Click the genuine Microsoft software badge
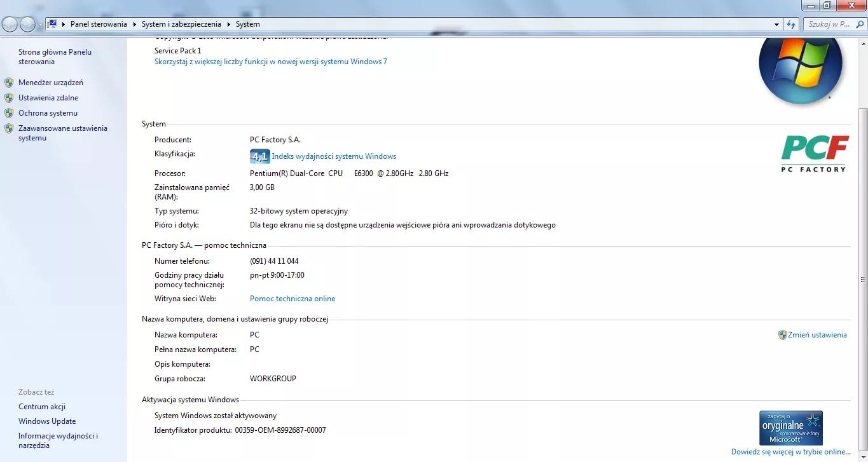Viewport: 868px width, 462px height. (791, 428)
